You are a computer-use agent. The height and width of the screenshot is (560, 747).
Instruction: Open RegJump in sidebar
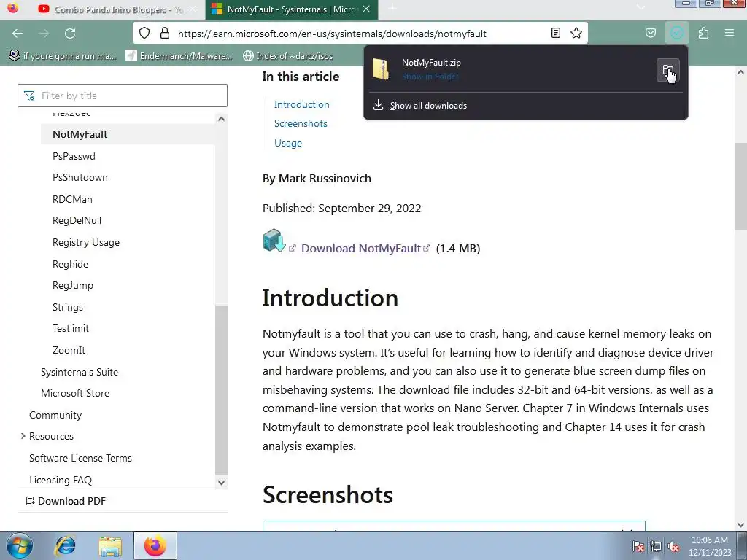point(73,285)
